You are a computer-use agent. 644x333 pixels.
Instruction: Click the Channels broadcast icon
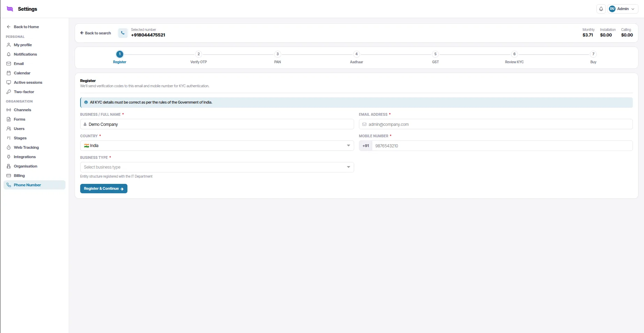9,110
